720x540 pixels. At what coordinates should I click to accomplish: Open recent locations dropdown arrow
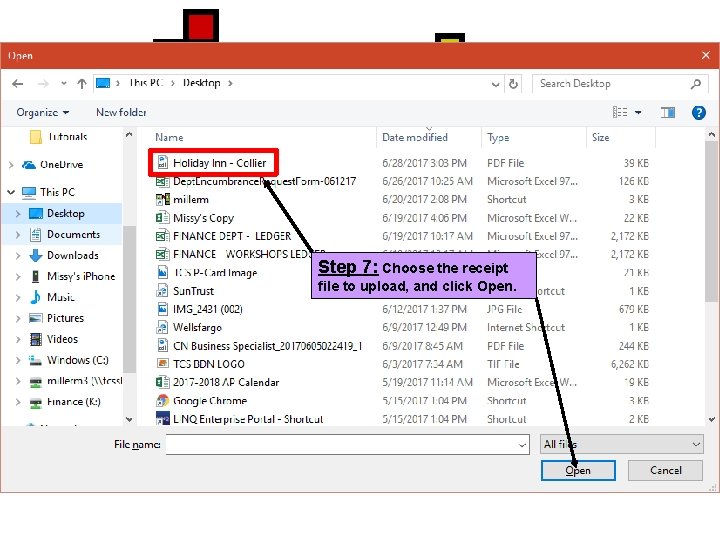click(64, 84)
